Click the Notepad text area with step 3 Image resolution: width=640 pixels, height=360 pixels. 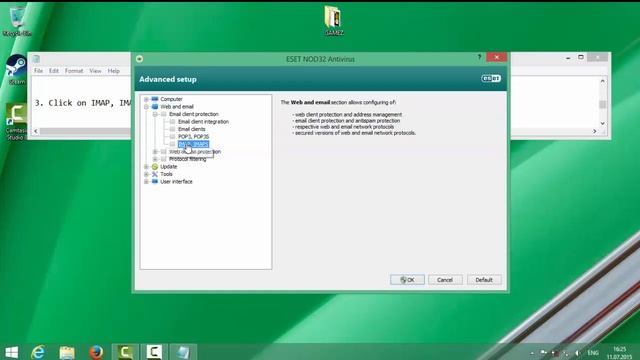click(x=82, y=102)
